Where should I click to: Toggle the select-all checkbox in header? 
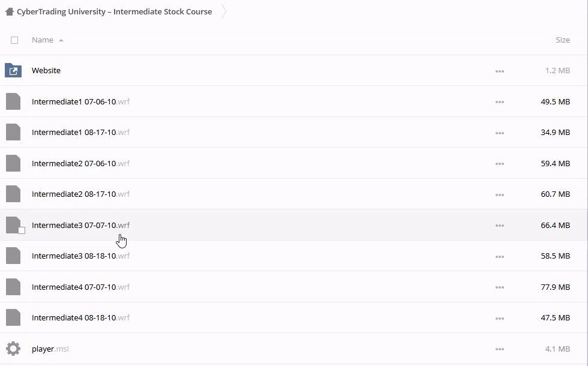pyautogui.click(x=14, y=40)
